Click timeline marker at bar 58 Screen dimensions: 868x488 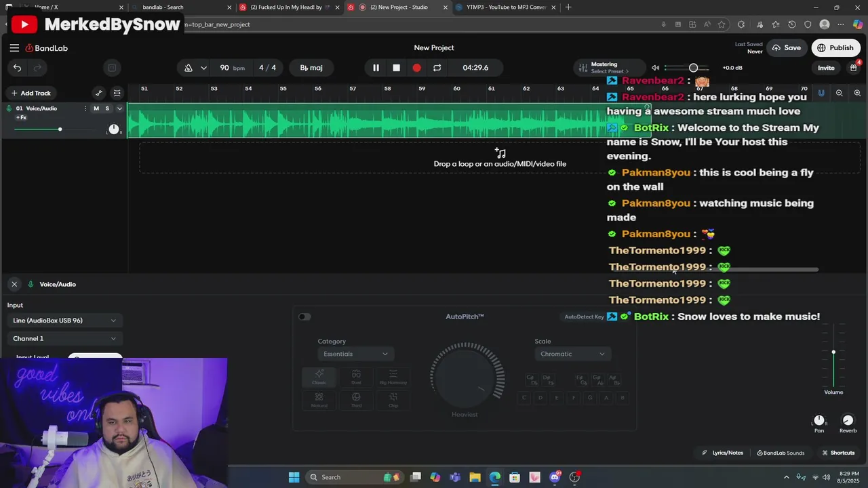coord(387,89)
